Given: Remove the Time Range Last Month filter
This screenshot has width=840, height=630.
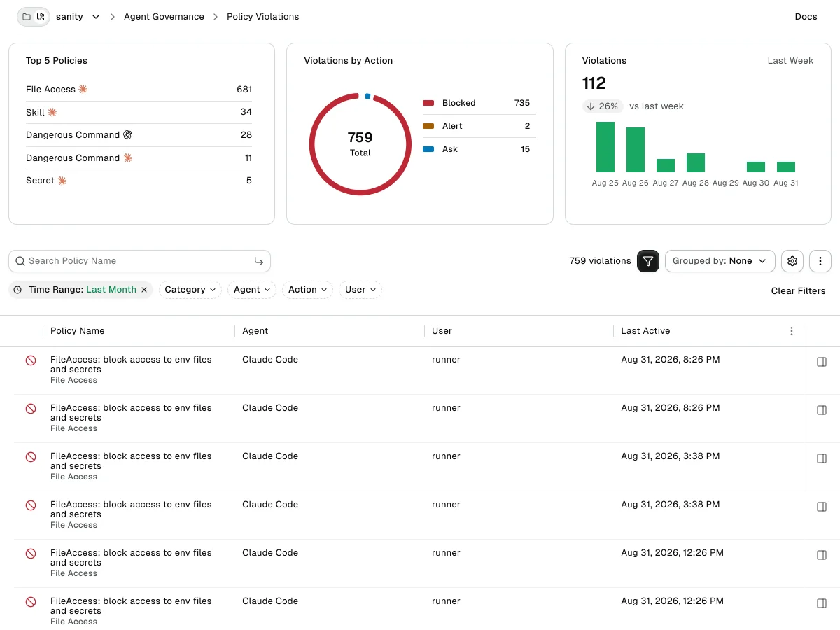Looking at the screenshot, I should tap(144, 290).
